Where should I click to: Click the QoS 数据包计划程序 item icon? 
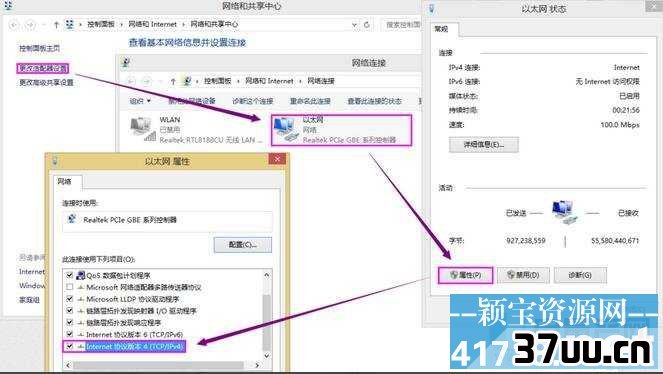81,276
